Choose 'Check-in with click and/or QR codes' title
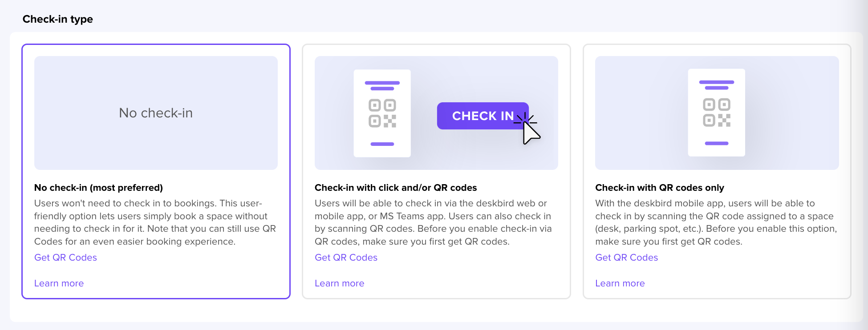Screen dimensions: 868x330 pos(395,188)
